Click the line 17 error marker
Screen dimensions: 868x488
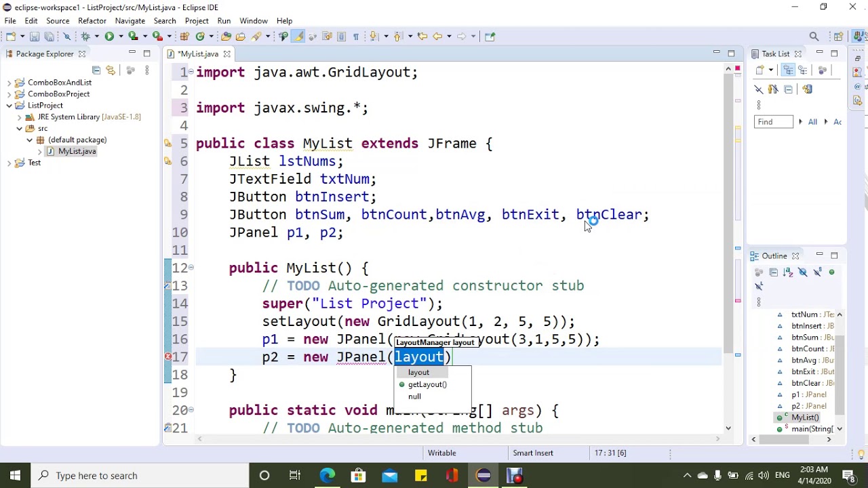click(167, 357)
